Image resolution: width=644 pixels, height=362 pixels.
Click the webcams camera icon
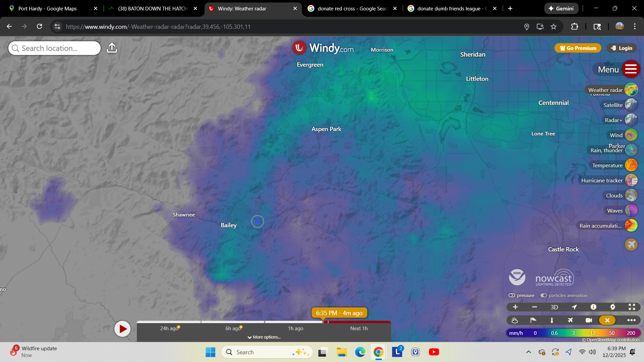click(x=589, y=320)
